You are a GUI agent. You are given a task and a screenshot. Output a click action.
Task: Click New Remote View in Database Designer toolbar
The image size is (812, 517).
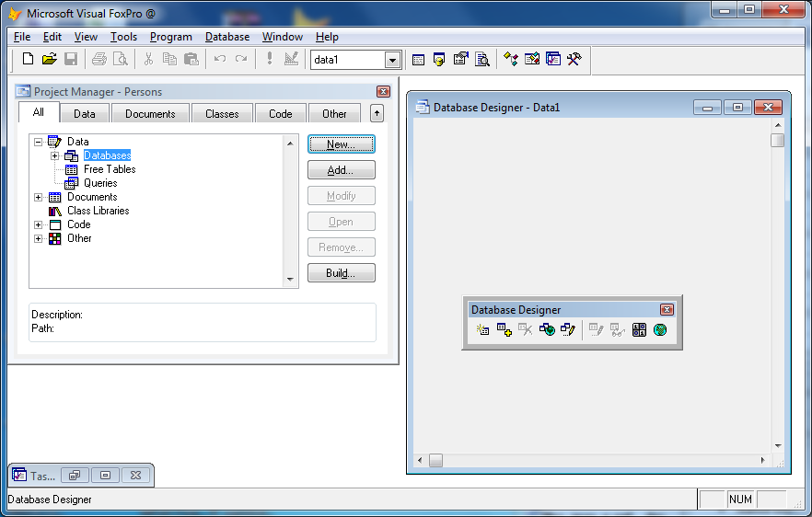547,329
